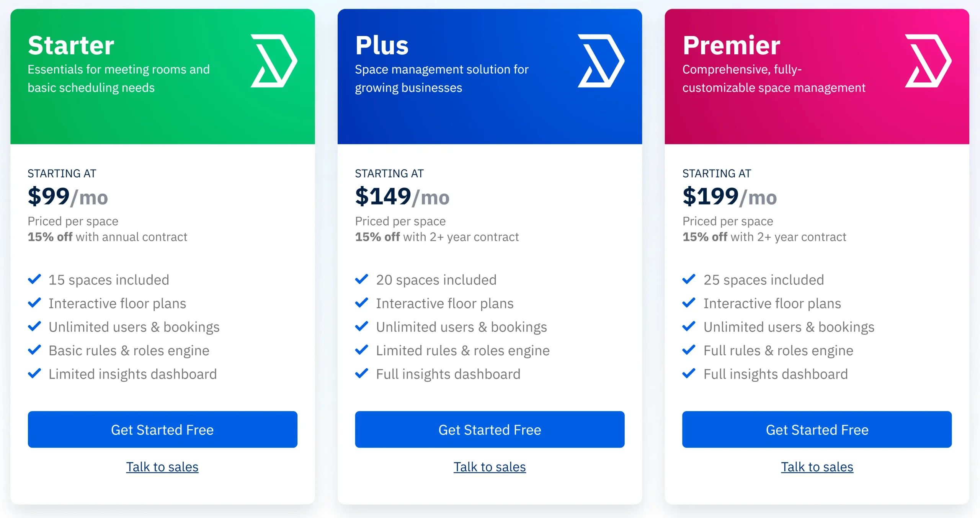Image resolution: width=980 pixels, height=518 pixels.
Task: Click the 15% off annual contract text on Starter
Action: [107, 237]
